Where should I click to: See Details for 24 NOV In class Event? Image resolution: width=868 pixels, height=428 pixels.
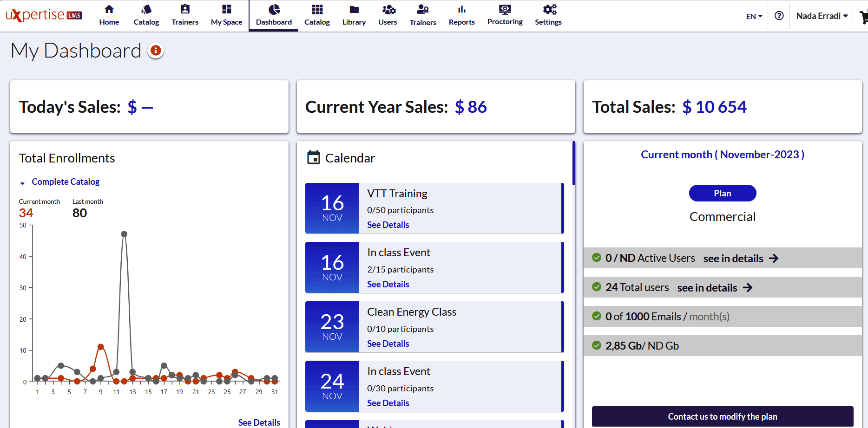click(x=388, y=403)
